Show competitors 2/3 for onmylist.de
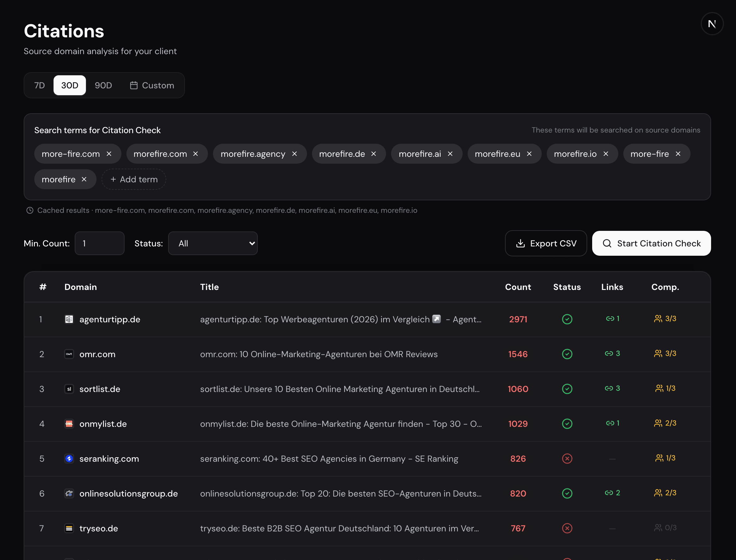This screenshot has width=736, height=560. (x=665, y=423)
